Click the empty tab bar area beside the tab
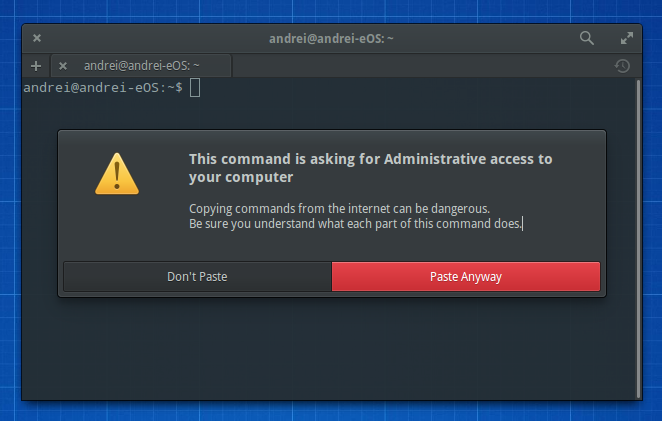The image size is (662, 421). (x=420, y=66)
